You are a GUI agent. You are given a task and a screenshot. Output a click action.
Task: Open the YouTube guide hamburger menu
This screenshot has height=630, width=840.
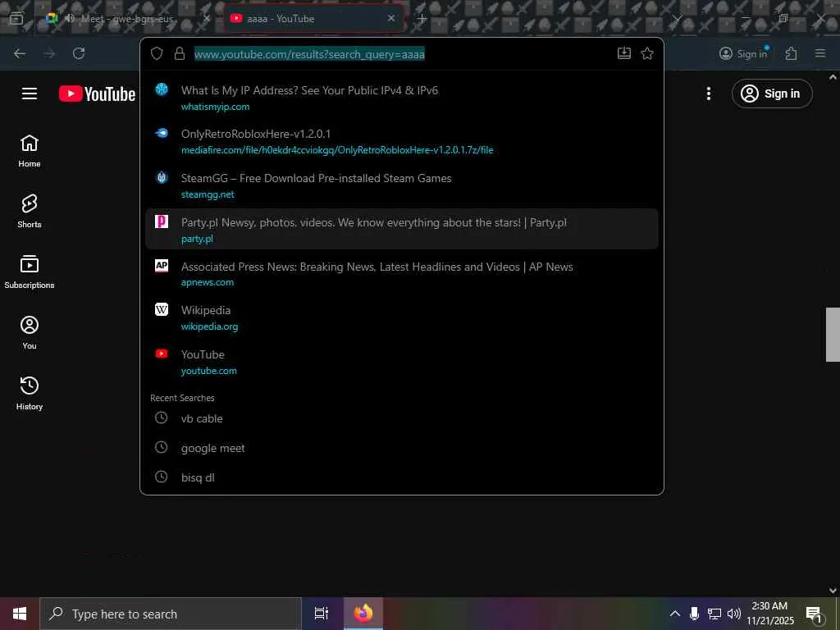coord(30,94)
